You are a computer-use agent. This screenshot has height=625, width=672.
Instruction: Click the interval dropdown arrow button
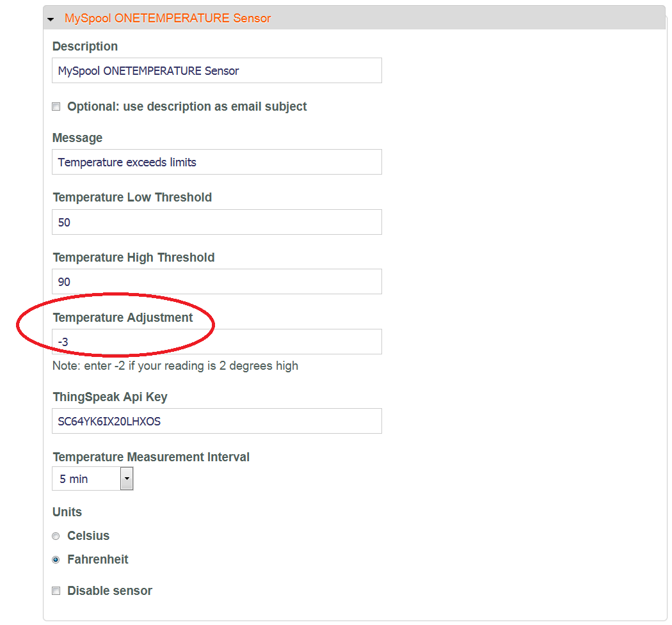click(x=127, y=479)
